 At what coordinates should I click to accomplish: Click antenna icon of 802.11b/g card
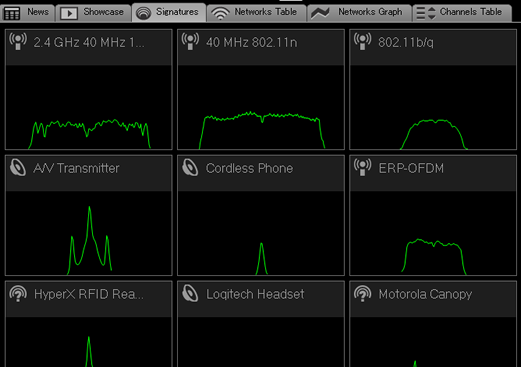point(362,41)
